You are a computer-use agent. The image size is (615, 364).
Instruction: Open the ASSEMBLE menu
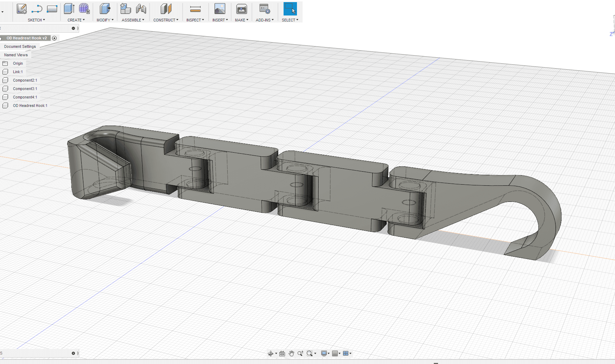[x=133, y=20]
